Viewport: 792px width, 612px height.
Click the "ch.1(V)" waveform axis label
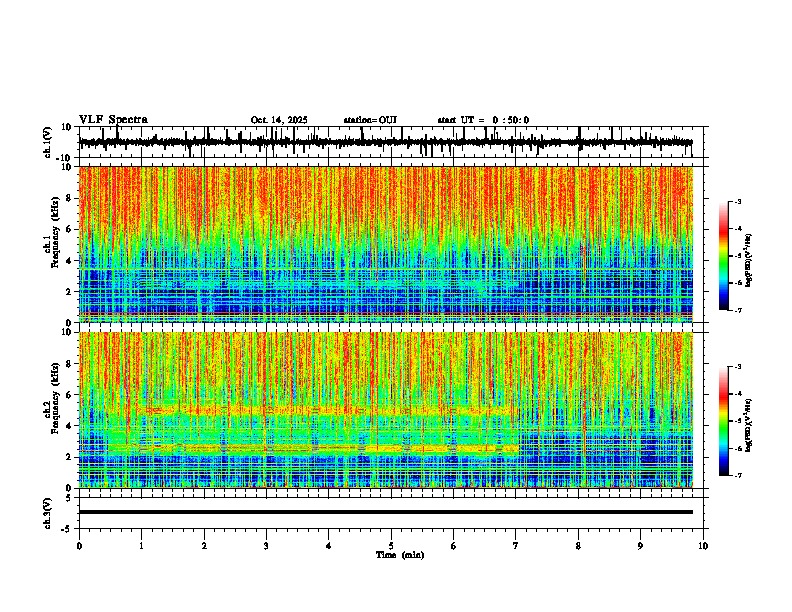tap(48, 142)
